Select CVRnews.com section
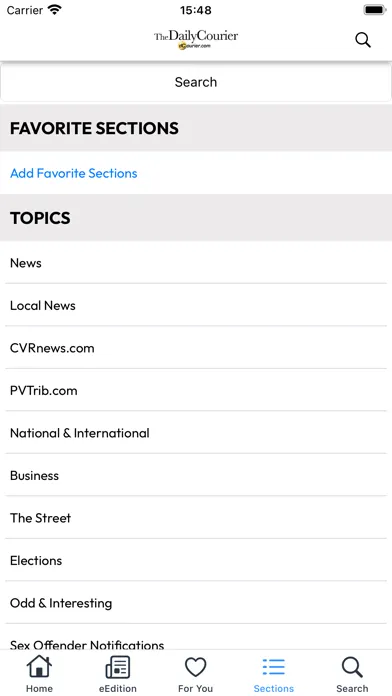392x696 pixels. pos(196,348)
